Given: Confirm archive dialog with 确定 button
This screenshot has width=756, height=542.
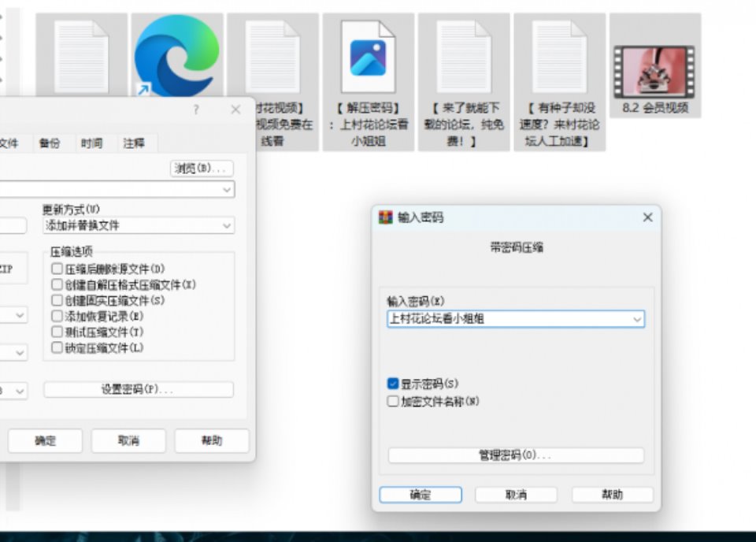Looking at the screenshot, I should point(46,440).
